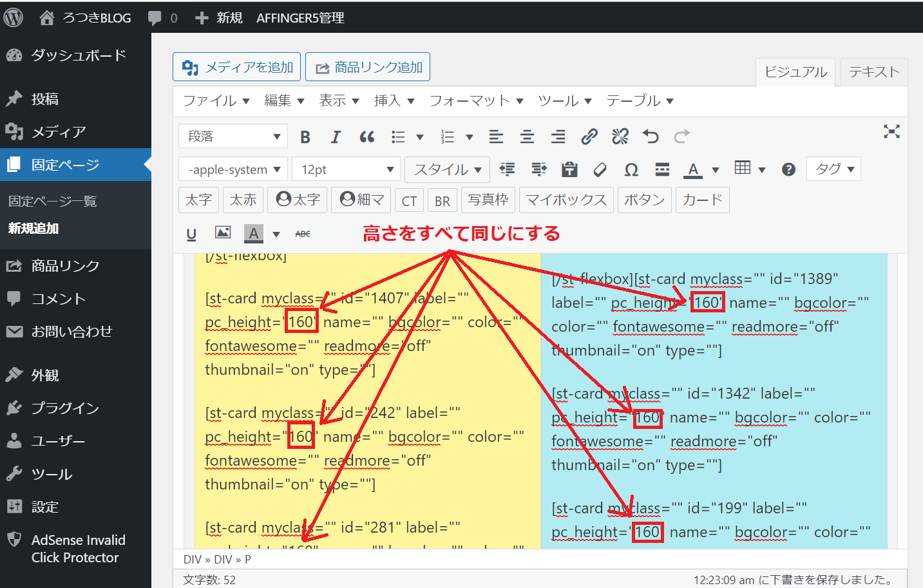
Task: Insert a bulleted list
Action: (399, 137)
